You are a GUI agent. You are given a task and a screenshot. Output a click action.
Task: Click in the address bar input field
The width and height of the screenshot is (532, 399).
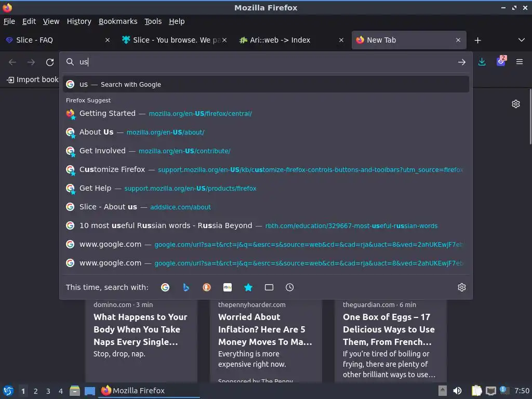click(266, 62)
